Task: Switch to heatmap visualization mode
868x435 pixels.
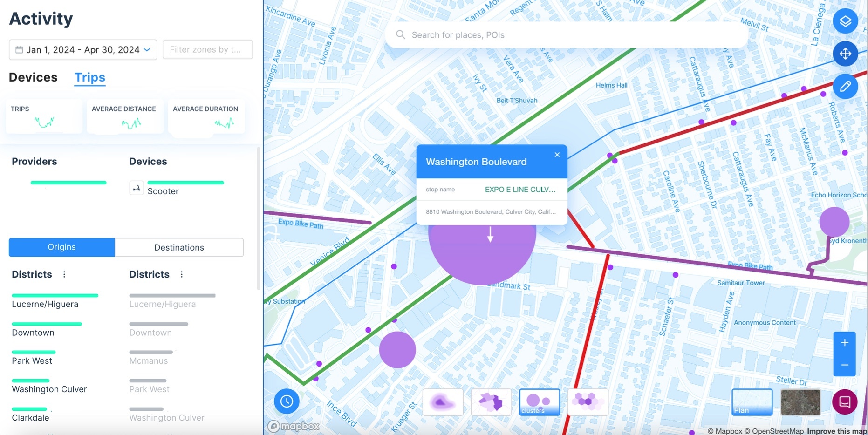Action: [x=443, y=401]
